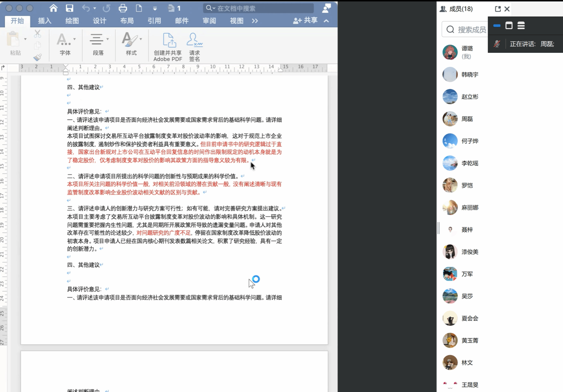This screenshot has height=392, width=563.
Task: Open the undo history dropdown arrow
Action: pyautogui.click(x=95, y=8)
